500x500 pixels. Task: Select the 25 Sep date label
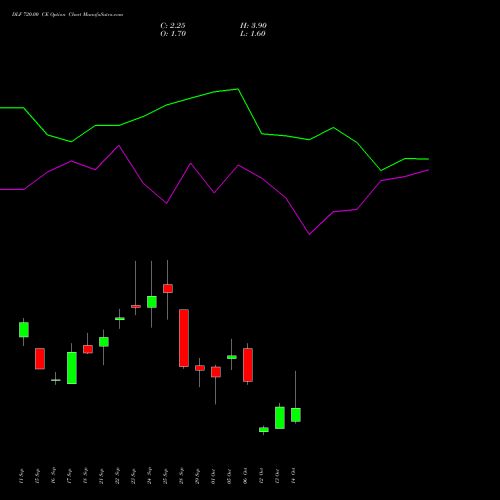tap(165, 476)
